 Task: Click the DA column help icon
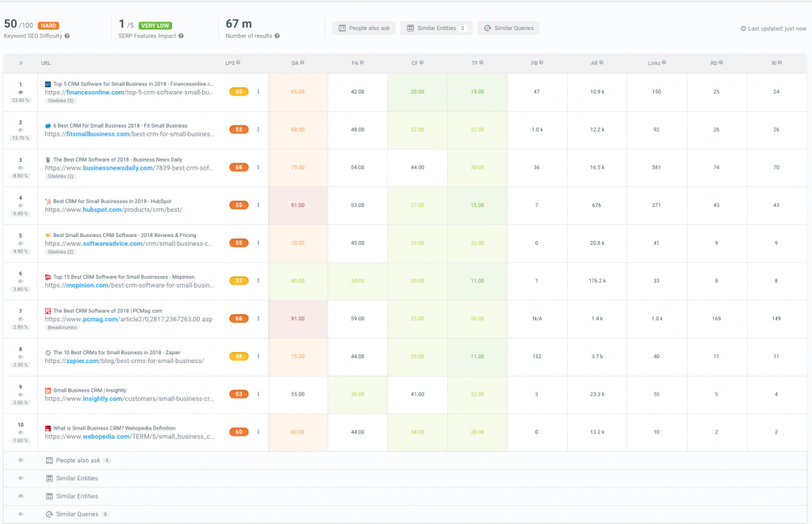(302, 63)
